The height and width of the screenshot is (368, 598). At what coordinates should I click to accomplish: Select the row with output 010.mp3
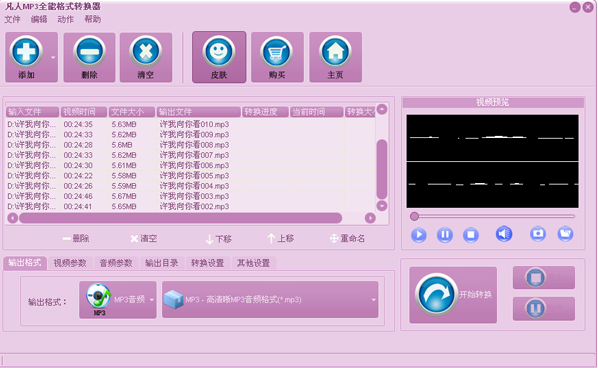pos(191,124)
